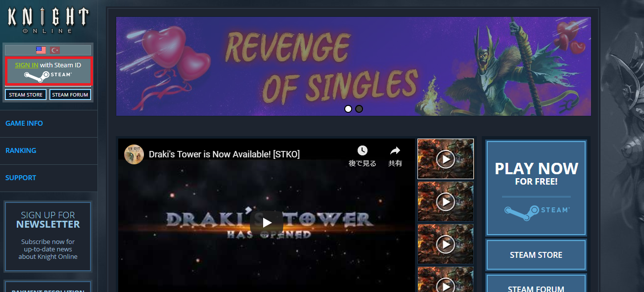Select the first banner carousel dot
644x292 pixels.
coord(348,109)
